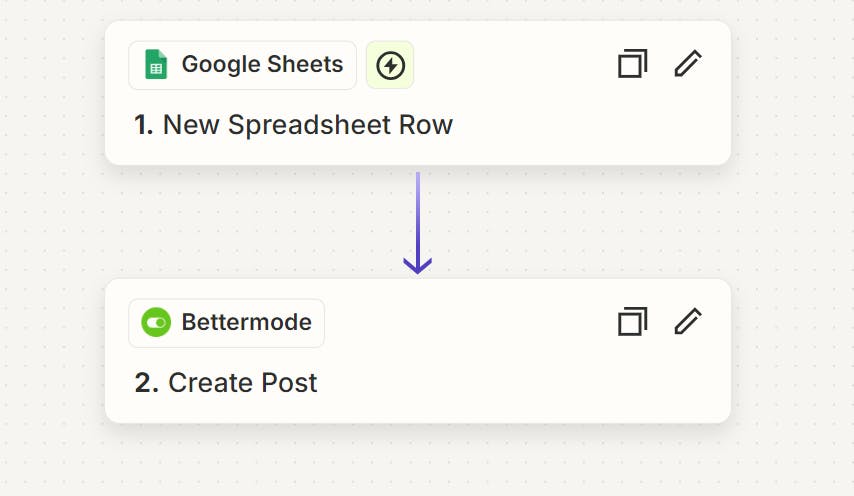Select the "Google Sheets" app name label
This screenshot has width=854, height=496.
262,65
